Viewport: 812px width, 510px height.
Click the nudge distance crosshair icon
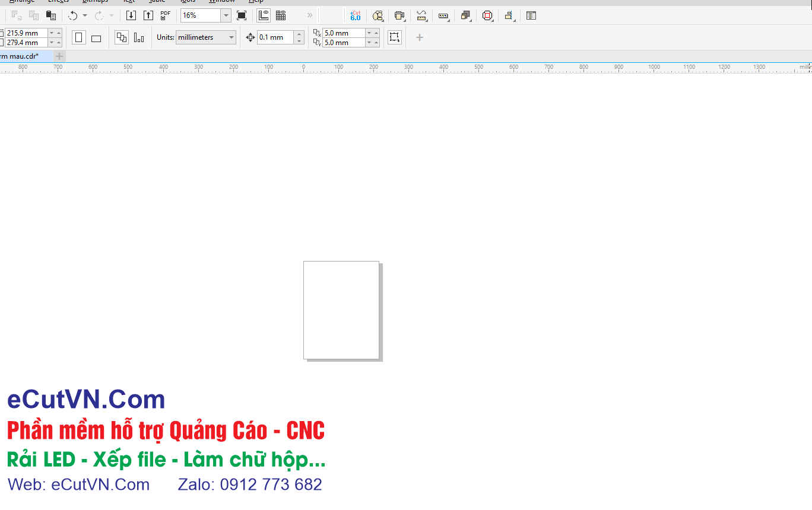pyautogui.click(x=250, y=37)
